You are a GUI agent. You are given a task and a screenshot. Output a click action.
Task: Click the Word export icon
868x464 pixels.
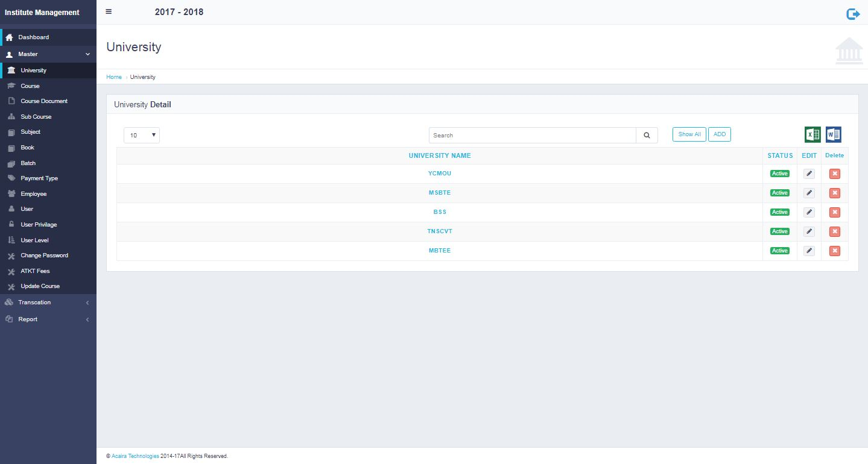[833, 135]
